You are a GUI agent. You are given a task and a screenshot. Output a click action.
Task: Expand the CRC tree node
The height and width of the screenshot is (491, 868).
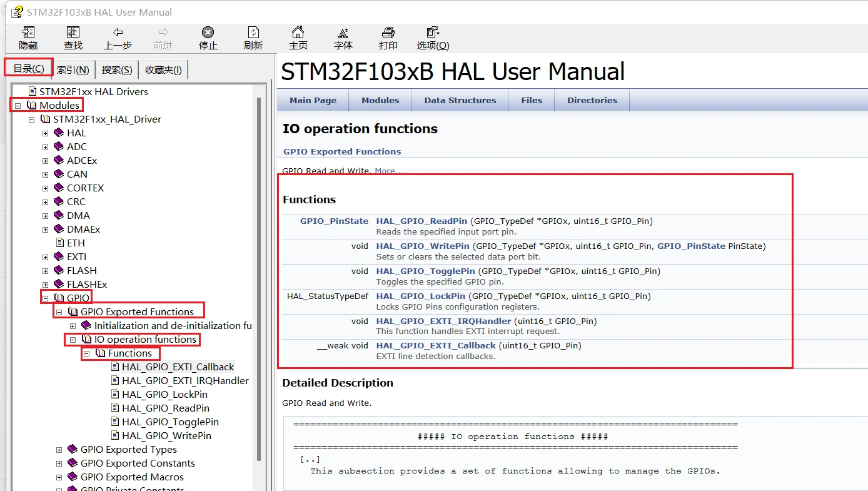click(x=45, y=202)
